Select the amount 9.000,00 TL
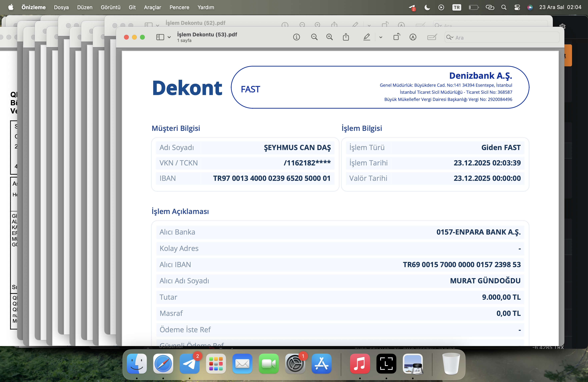The image size is (588, 382). click(501, 297)
